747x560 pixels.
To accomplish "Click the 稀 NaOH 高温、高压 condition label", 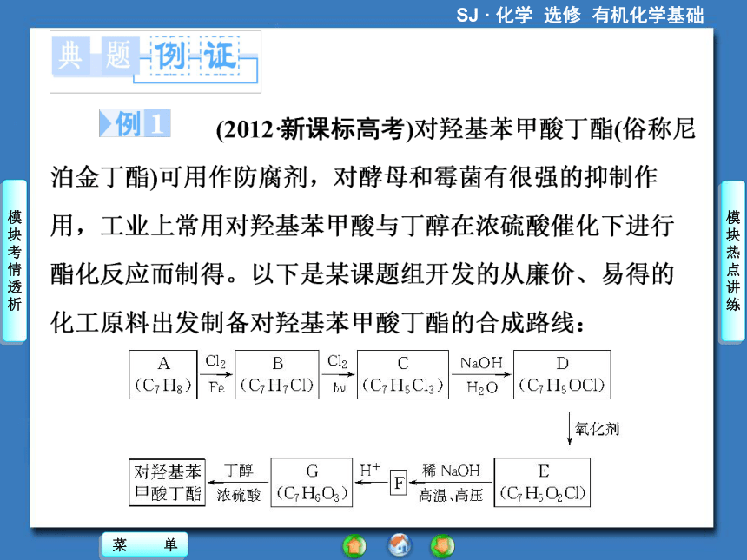I will tap(451, 483).
